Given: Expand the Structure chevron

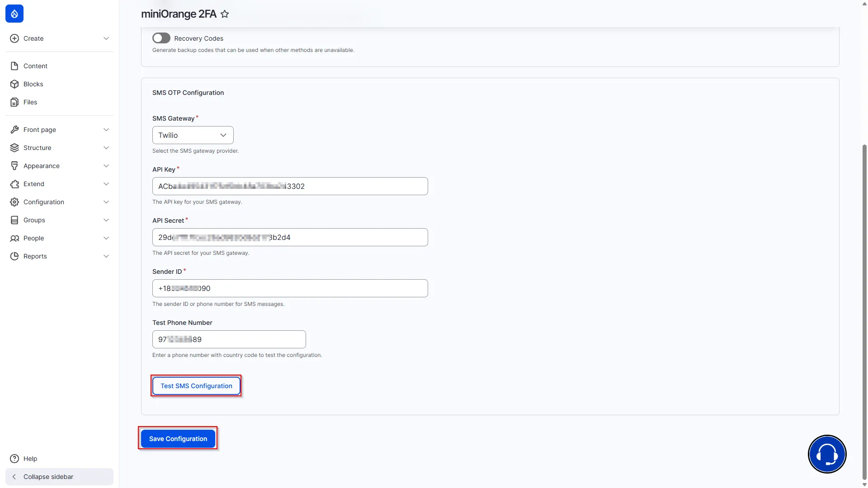Looking at the screenshot, I should 106,148.
